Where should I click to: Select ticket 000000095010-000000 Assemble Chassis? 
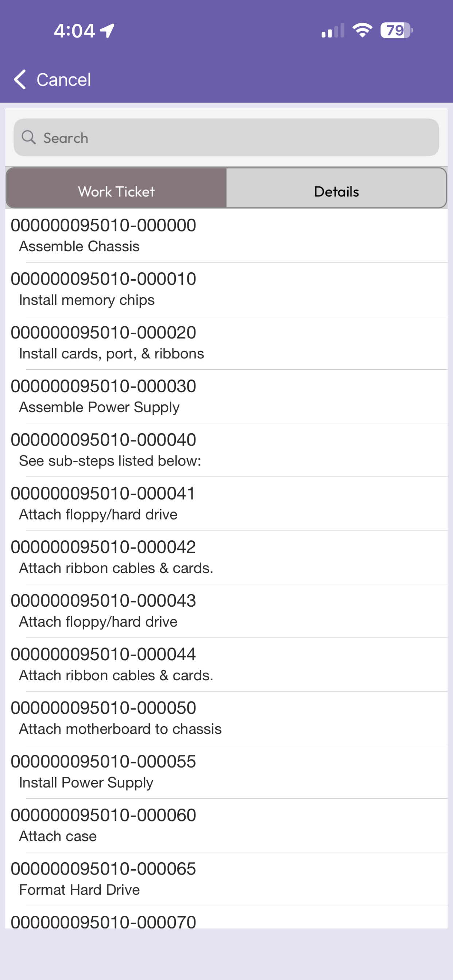(226, 236)
